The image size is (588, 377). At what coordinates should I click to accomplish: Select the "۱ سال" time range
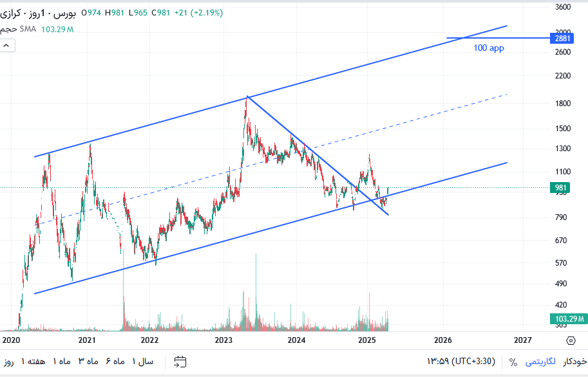[x=142, y=362]
